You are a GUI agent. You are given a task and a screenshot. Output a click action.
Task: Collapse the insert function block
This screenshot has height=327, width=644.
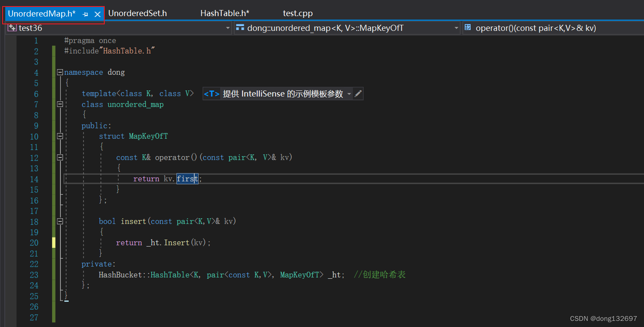click(x=60, y=221)
